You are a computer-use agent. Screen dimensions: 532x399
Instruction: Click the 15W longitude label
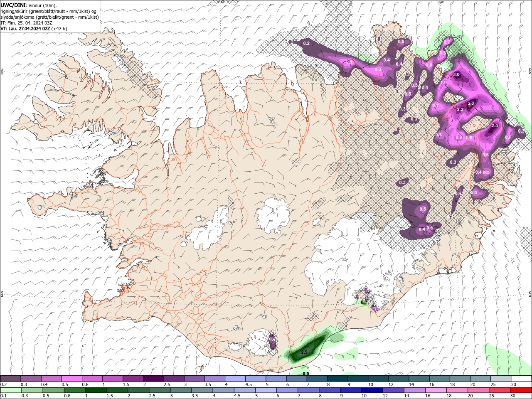[440, 2]
